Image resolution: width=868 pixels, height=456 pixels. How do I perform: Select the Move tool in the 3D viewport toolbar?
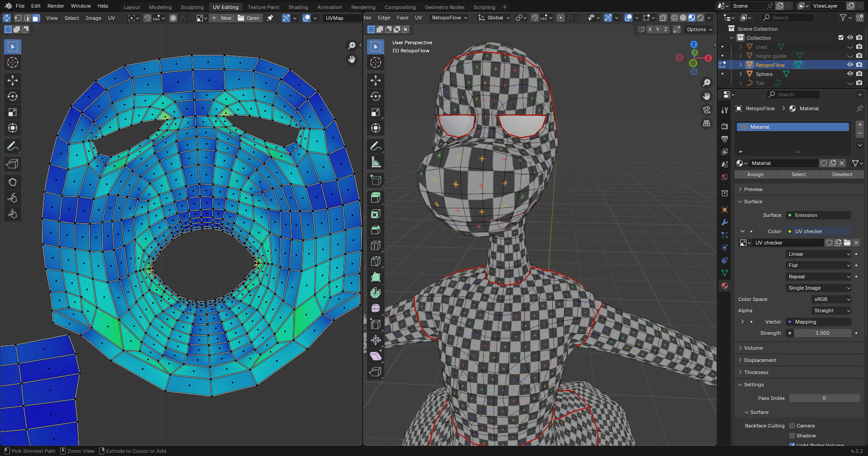(x=376, y=80)
